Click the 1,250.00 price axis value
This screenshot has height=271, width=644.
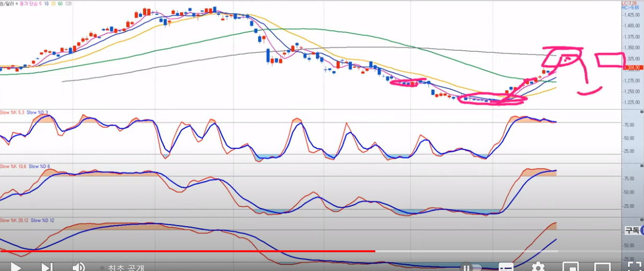tap(632, 91)
